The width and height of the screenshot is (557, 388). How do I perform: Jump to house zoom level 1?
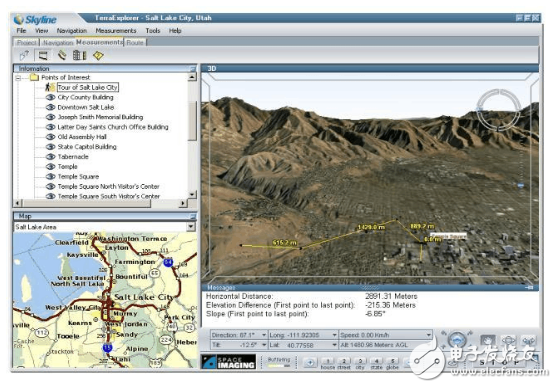pyautogui.click(x=328, y=362)
